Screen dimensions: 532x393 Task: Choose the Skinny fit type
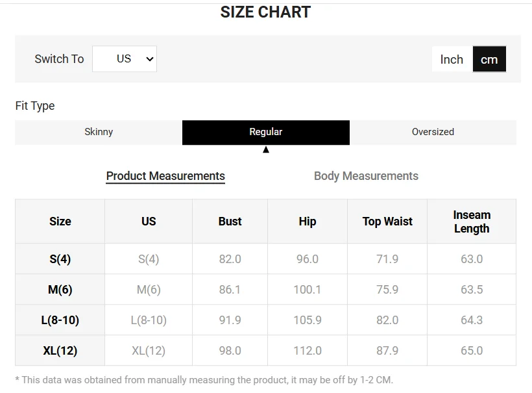(x=99, y=132)
